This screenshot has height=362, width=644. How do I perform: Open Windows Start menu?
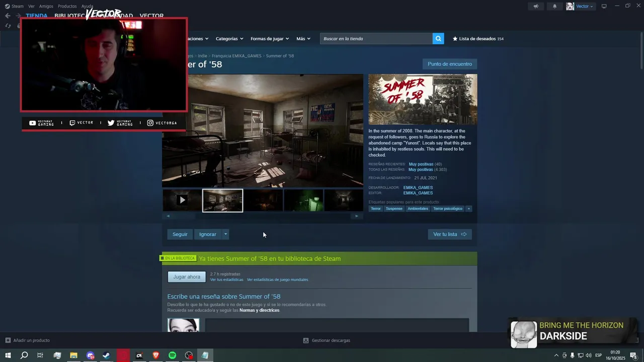pos(8,355)
